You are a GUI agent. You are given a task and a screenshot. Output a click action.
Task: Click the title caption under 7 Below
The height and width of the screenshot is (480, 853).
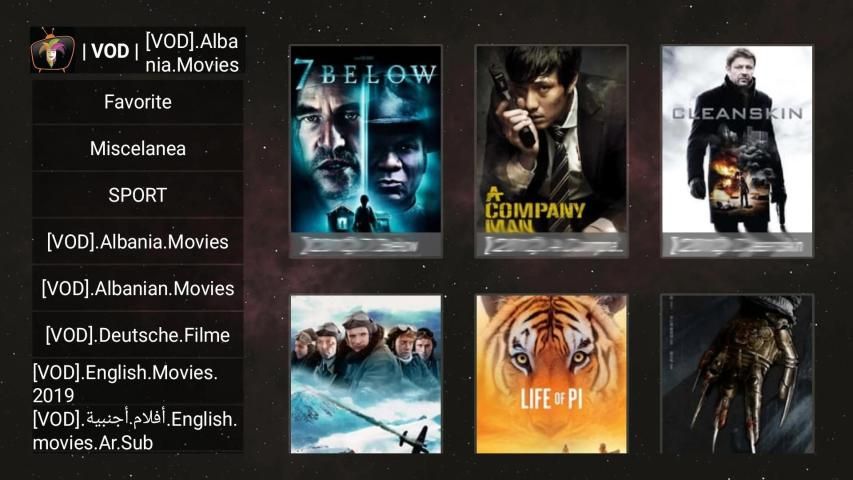point(366,245)
